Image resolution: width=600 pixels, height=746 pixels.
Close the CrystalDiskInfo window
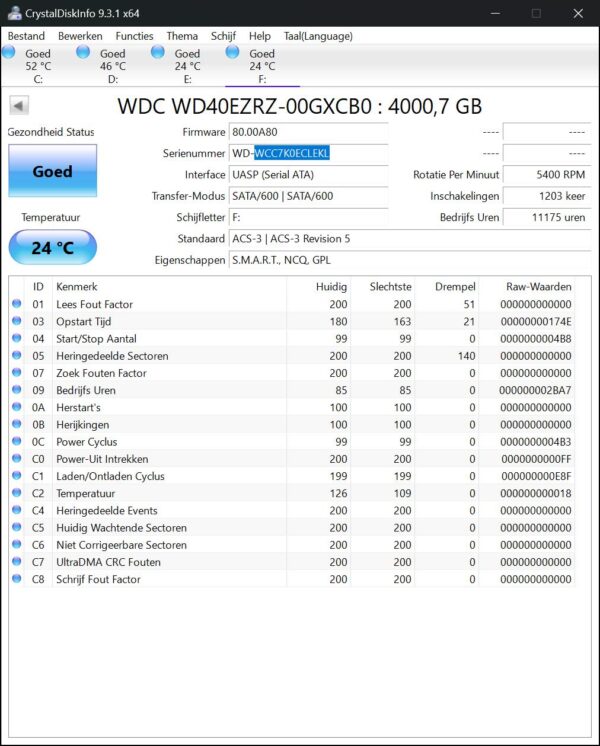(578, 13)
